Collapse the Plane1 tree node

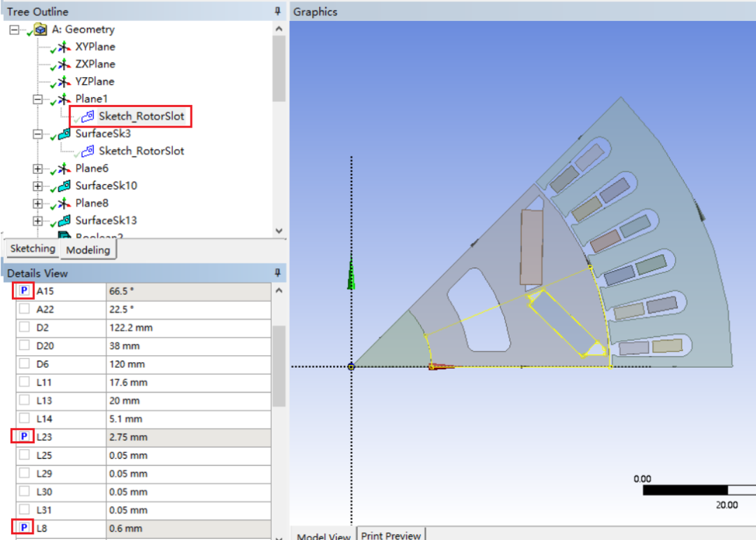[38, 99]
